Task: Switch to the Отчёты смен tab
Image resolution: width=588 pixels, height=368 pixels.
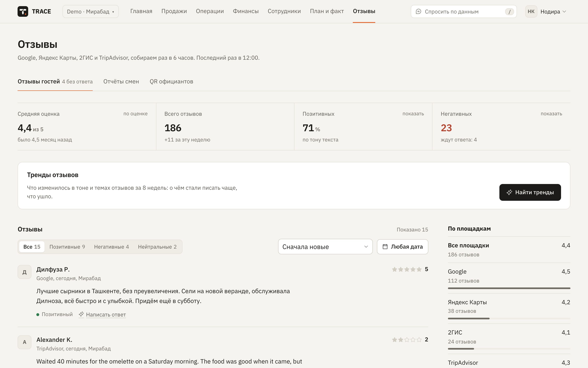Action: 121,82
